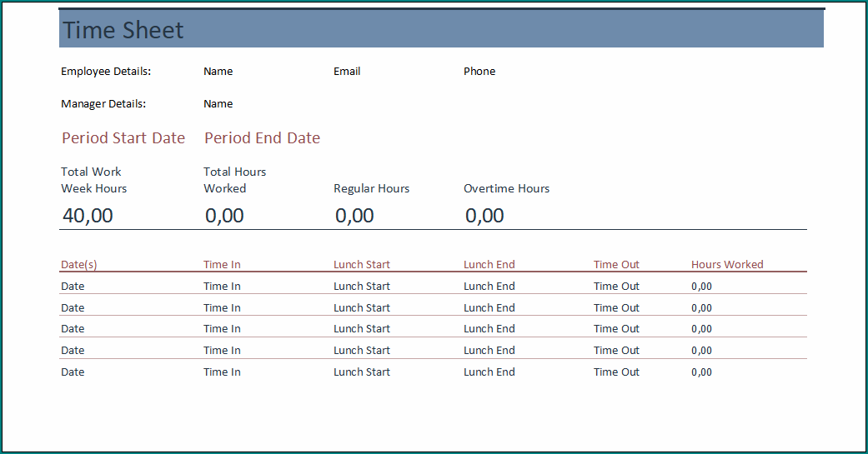The height and width of the screenshot is (454, 868).
Task: Click the Date(s) column header
Action: tap(79, 265)
